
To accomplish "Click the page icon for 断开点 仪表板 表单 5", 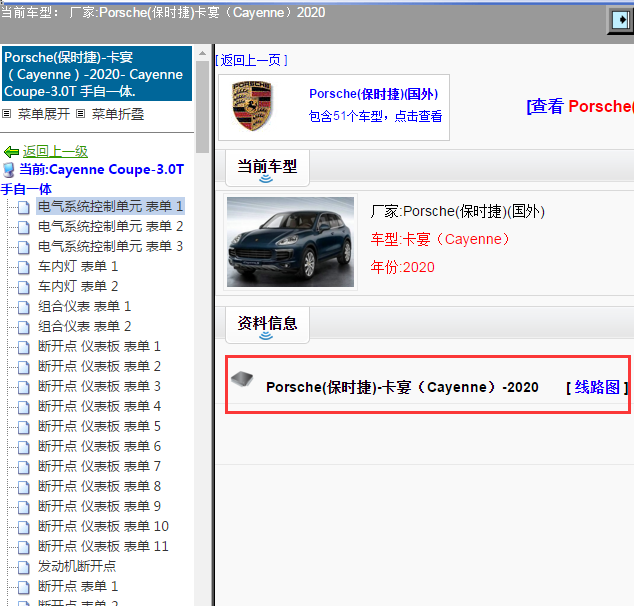I will click(x=23, y=427).
